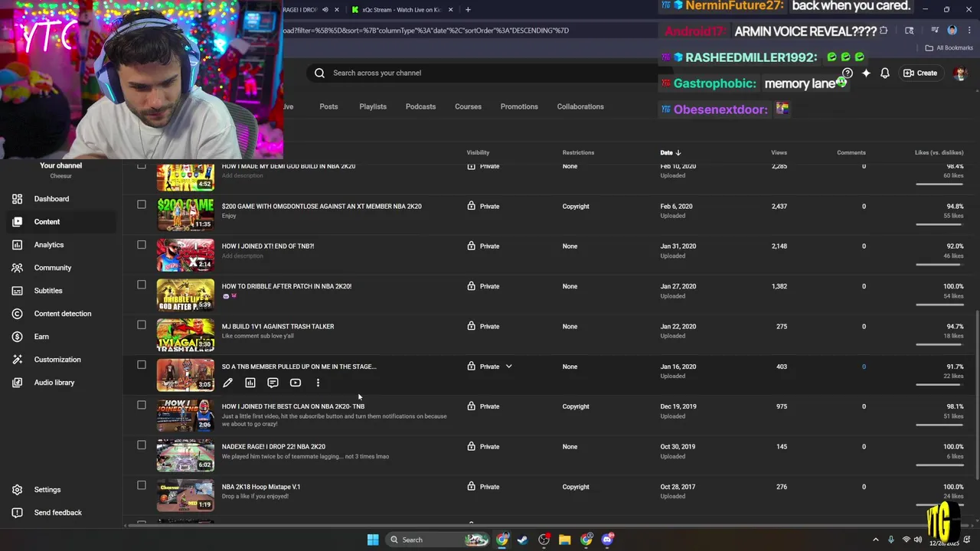Screen dimensions: 980x551
Task: Open a new browser tab
Action: [x=468, y=9]
